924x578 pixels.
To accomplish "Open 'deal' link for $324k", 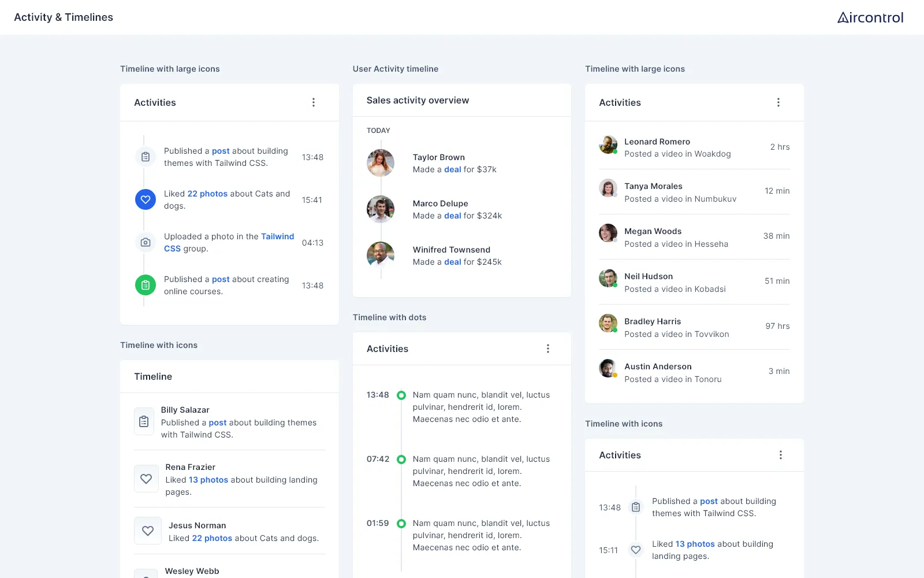I will pyautogui.click(x=453, y=216).
